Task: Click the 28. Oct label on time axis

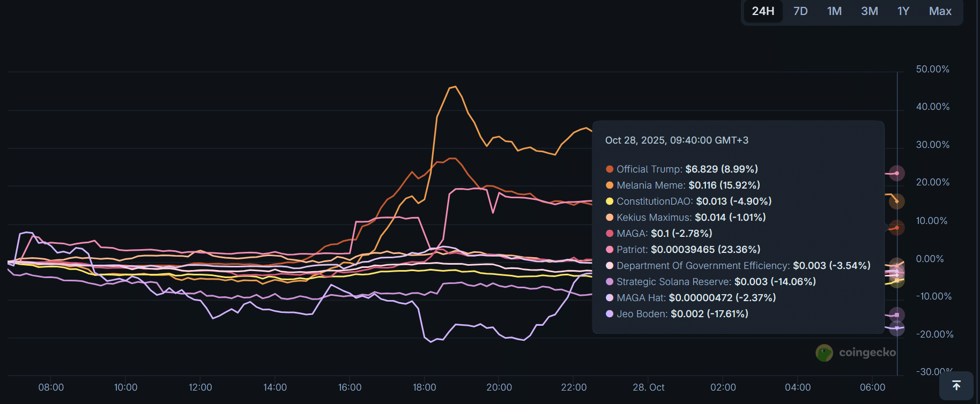Action: tap(648, 387)
